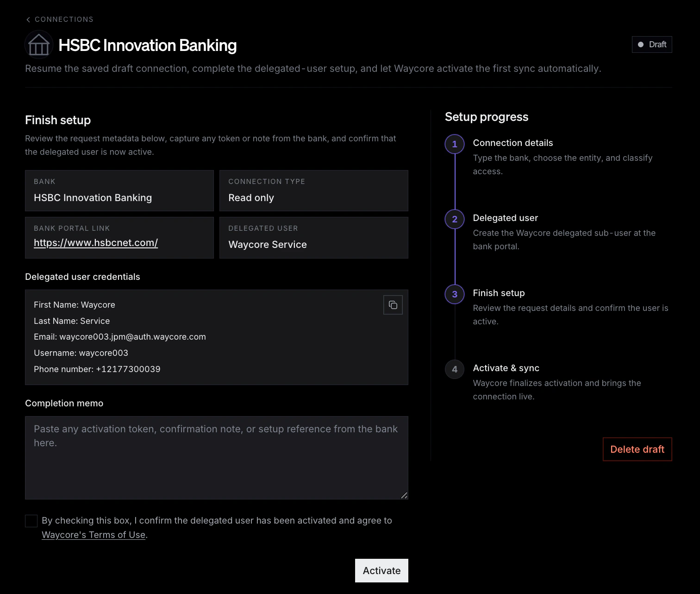Select the Connection details step title

click(x=513, y=143)
